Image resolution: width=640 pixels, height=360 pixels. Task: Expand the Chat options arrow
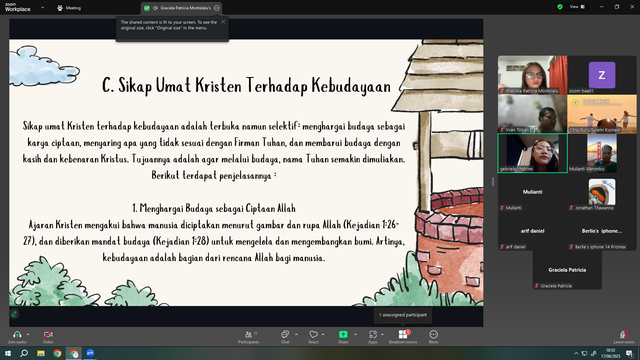coord(296,334)
